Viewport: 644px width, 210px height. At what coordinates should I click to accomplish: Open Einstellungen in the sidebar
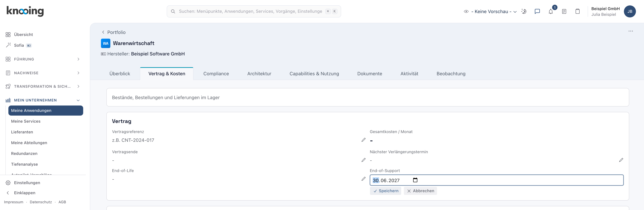pos(27,183)
